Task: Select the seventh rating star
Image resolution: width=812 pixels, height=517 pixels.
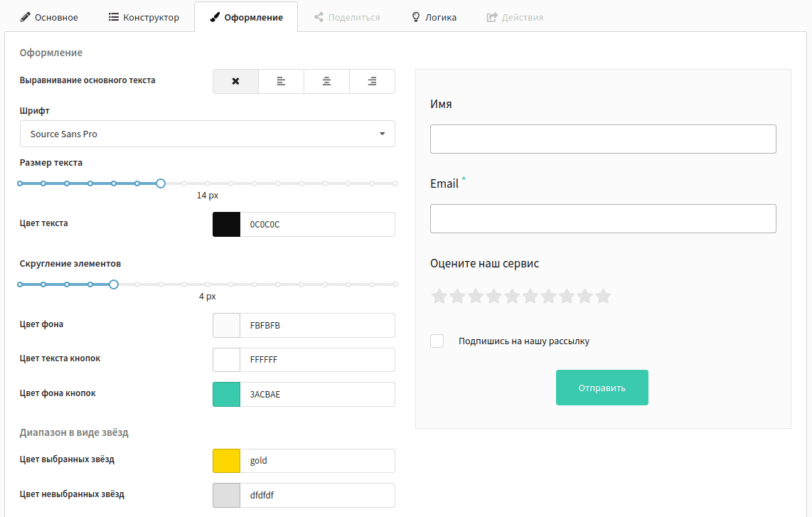Action: coord(548,297)
